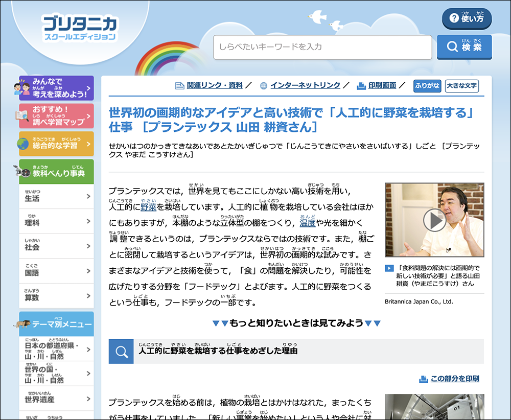The width and height of the screenshot is (511, 420).
Task: Expand 日本の都道府県・山・川・自然 chevron
Action: tap(88, 349)
